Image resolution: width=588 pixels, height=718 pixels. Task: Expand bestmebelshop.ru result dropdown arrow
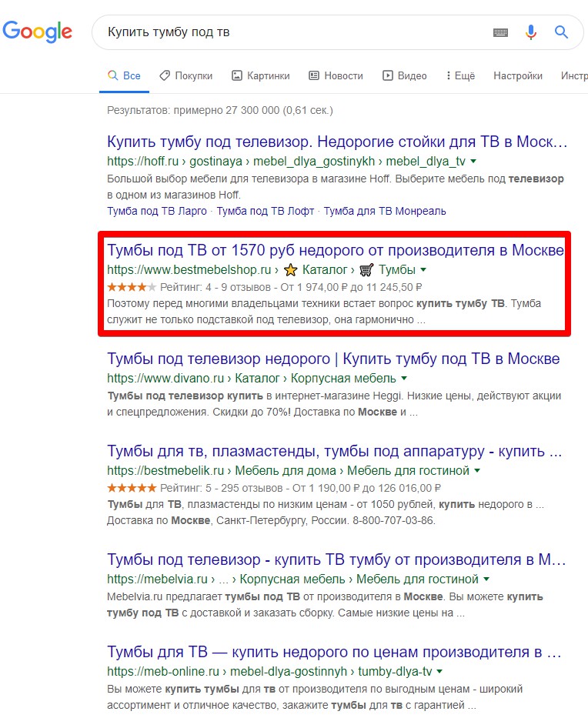coord(424,270)
